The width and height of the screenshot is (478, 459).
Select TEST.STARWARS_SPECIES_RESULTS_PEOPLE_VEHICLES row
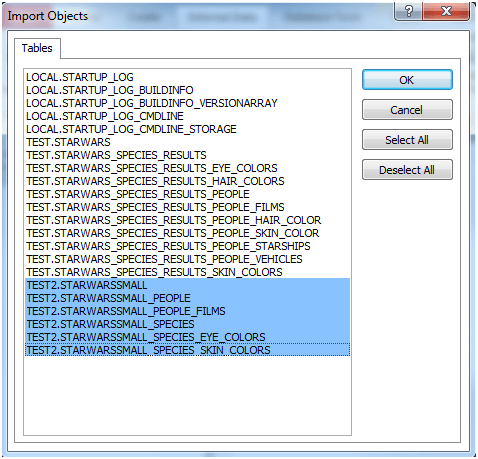[x=187, y=259]
